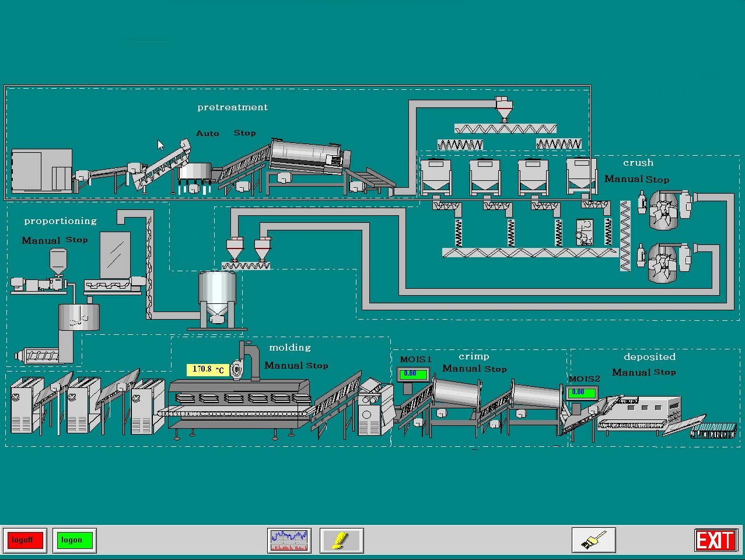This screenshot has width=745, height=560.
Task: Click the yellow highlighter icon in toolbar
Action: point(341,540)
